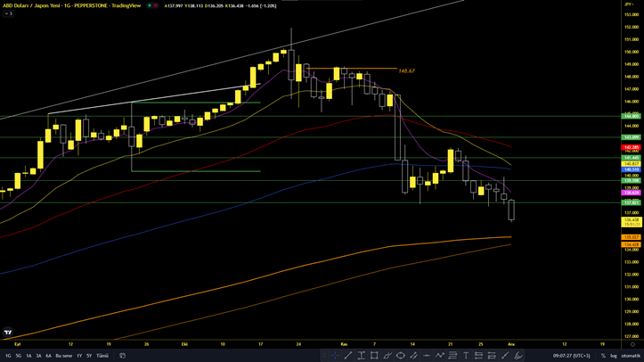Select the vertical measure range tool
The width and height of the screenshot is (644, 362).
click(x=361, y=356)
